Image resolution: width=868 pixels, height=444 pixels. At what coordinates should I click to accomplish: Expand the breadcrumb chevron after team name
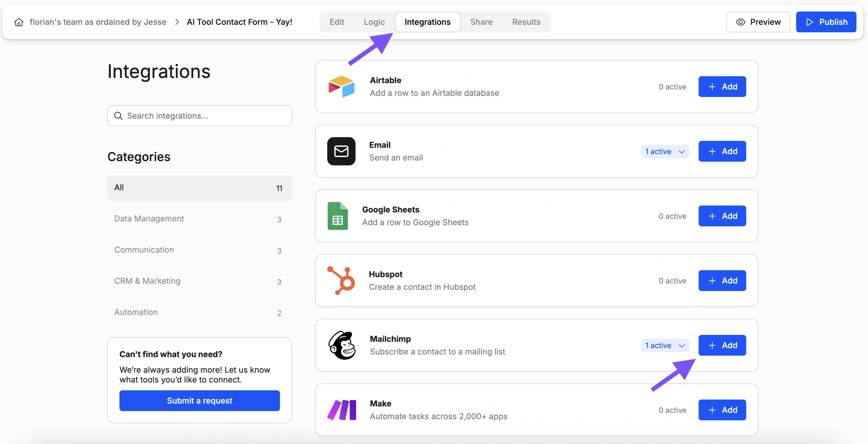click(x=177, y=22)
